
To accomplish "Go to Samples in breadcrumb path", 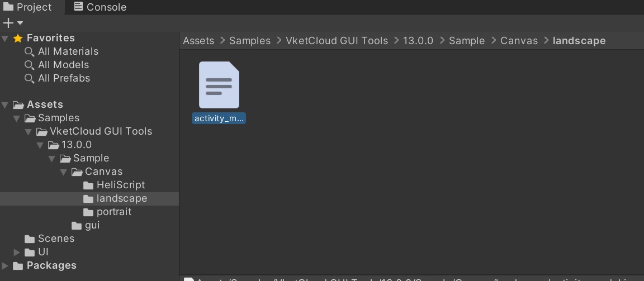I will 249,41.
